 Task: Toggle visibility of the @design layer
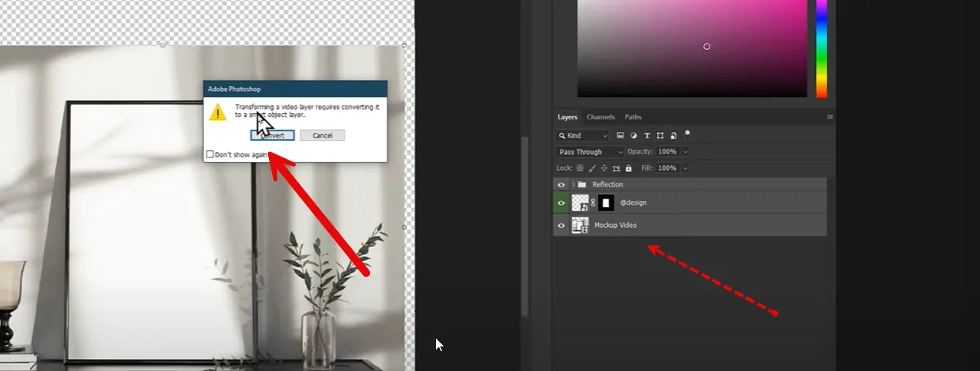click(562, 203)
